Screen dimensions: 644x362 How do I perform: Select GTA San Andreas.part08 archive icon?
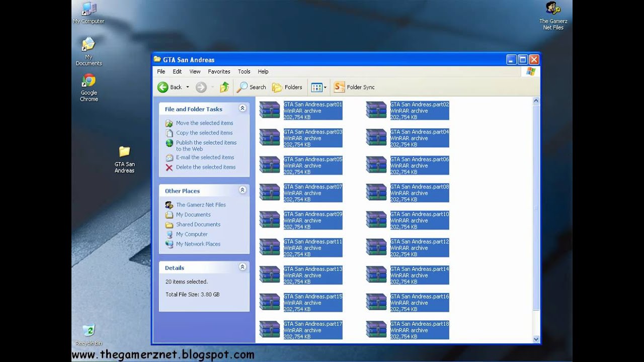376,193
